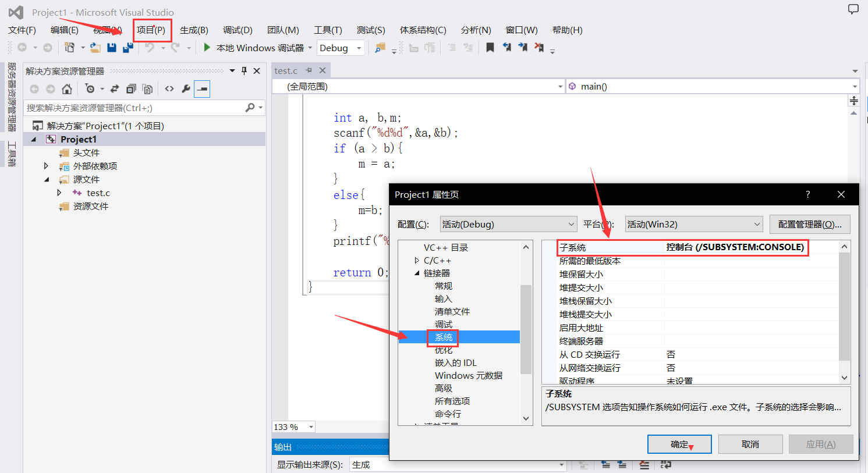
Task: Open Find in Files from the toolbar
Action: coord(380,48)
